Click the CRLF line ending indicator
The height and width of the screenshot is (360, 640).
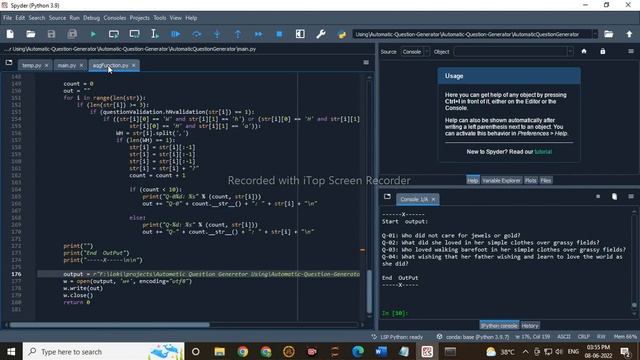point(584,337)
